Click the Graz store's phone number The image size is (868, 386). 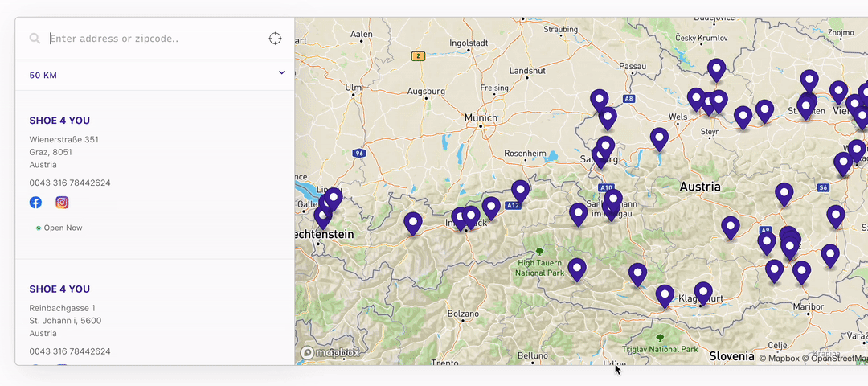(70, 183)
